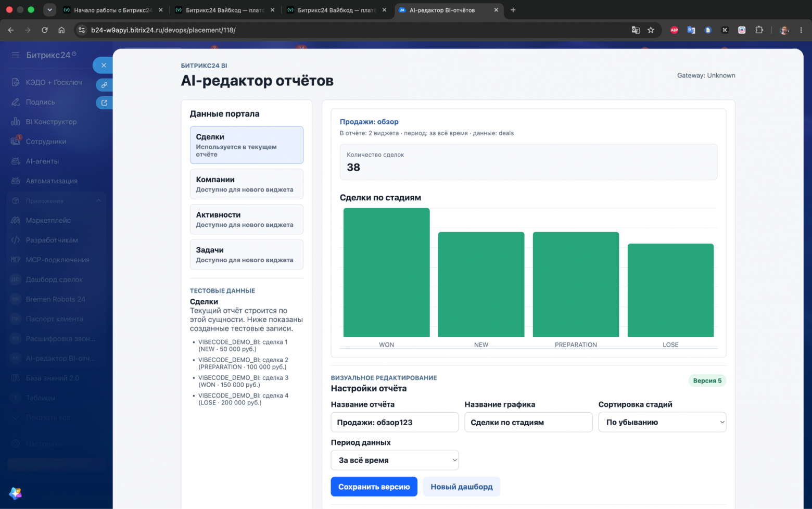Click the NEW bar in the chart
812x509 pixels.
[481, 285]
